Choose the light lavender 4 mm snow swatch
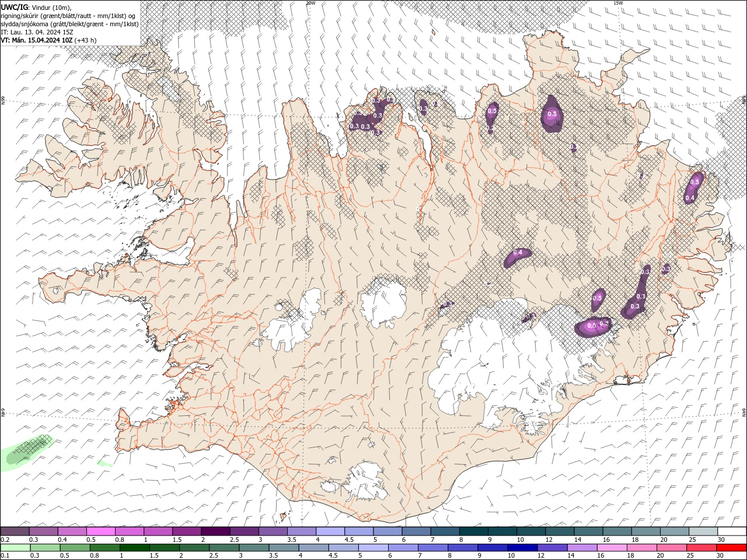 pyautogui.click(x=330, y=531)
